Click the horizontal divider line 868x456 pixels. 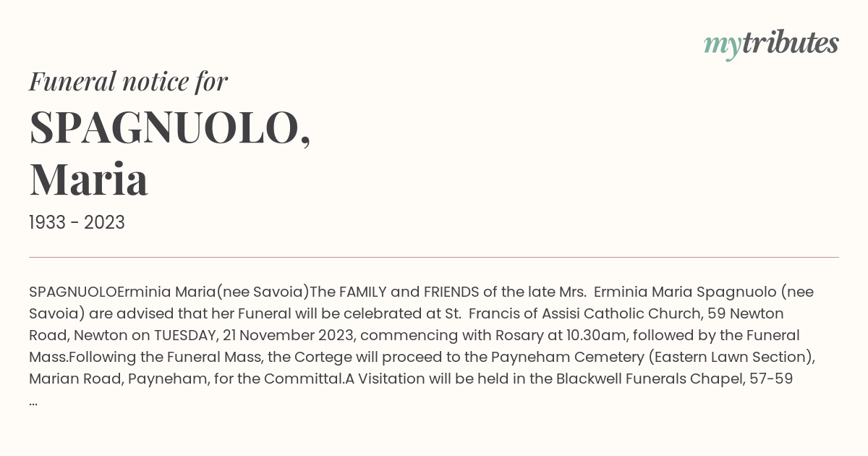click(434, 257)
